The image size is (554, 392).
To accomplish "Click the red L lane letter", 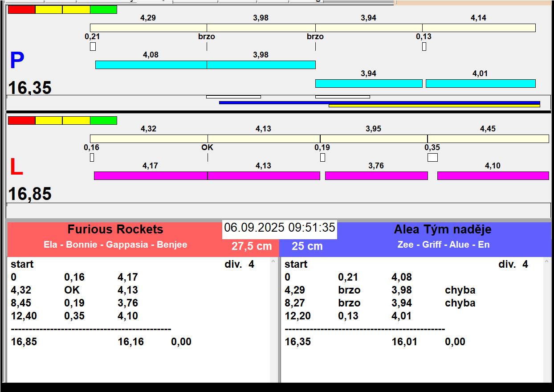I will pyautogui.click(x=16, y=167).
